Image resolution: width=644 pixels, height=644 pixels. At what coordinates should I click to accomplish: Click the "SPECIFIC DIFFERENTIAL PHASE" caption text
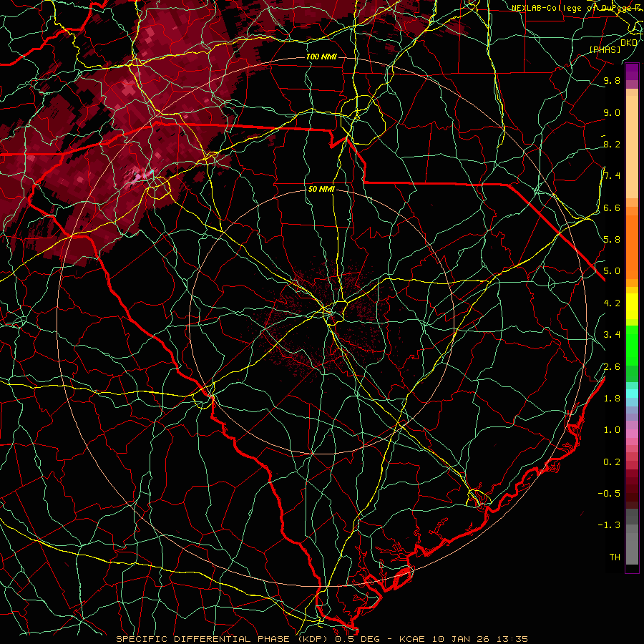coord(203,639)
